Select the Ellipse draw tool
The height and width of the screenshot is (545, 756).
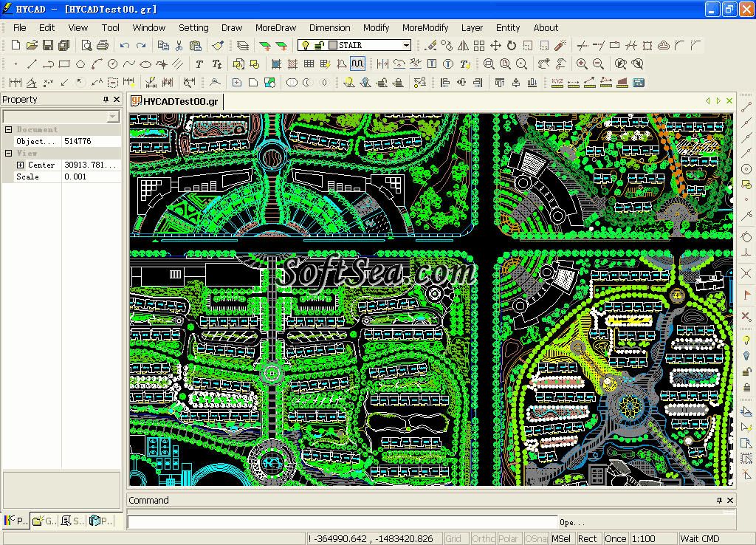pos(145,64)
